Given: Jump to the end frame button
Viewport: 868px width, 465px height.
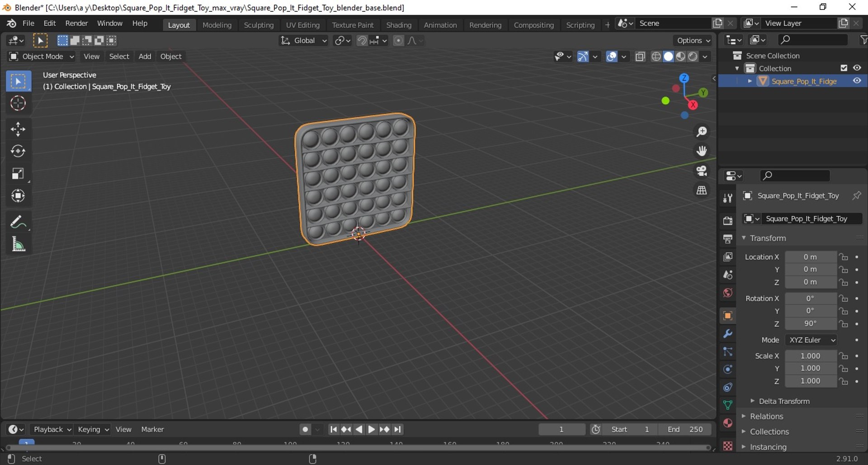Looking at the screenshot, I should (397, 429).
